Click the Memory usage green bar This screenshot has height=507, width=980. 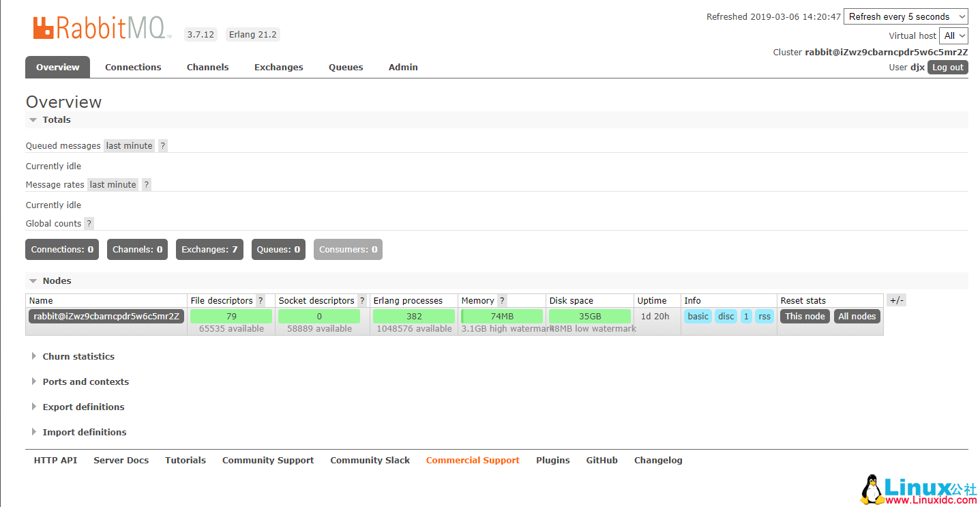(501, 316)
